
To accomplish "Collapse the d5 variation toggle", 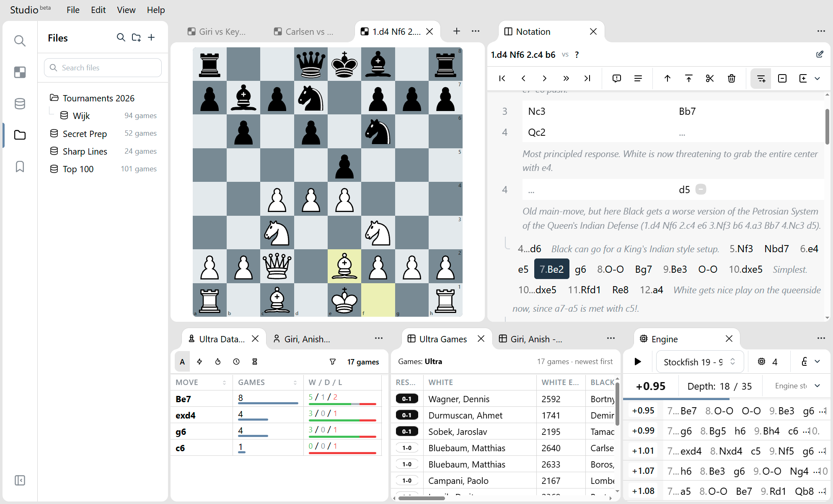I will tap(701, 189).
